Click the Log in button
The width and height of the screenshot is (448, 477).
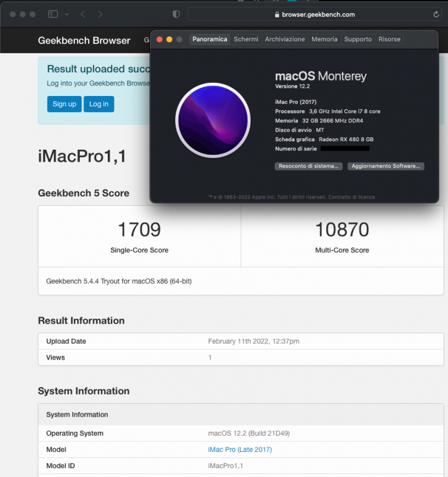point(99,104)
